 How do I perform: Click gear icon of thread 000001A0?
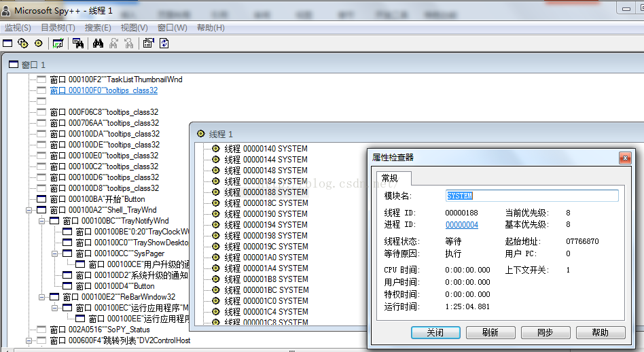[x=215, y=257]
